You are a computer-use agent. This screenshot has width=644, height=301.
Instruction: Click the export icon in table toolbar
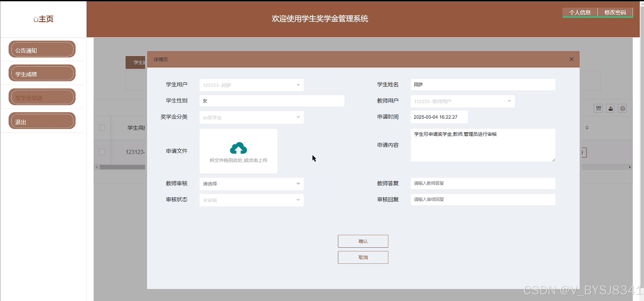[x=610, y=108]
